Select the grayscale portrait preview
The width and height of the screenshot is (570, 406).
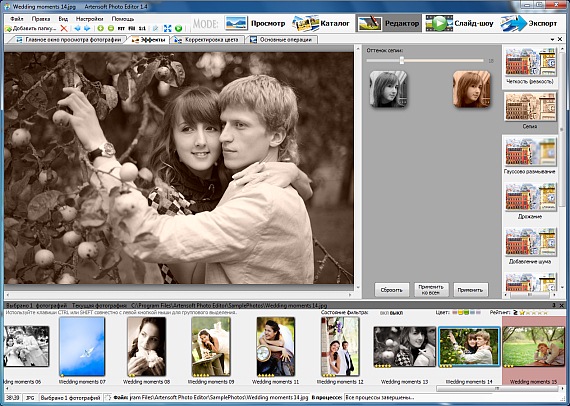click(x=388, y=89)
